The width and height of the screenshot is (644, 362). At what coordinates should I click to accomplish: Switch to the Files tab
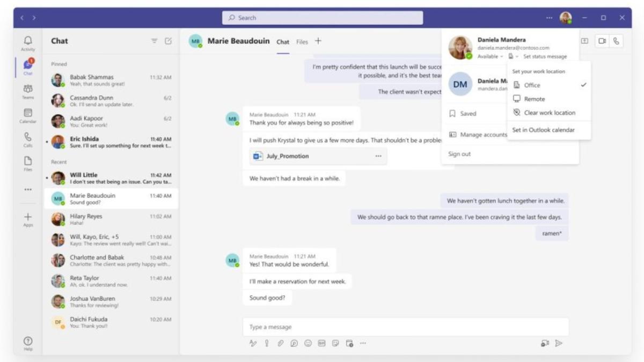(x=302, y=42)
